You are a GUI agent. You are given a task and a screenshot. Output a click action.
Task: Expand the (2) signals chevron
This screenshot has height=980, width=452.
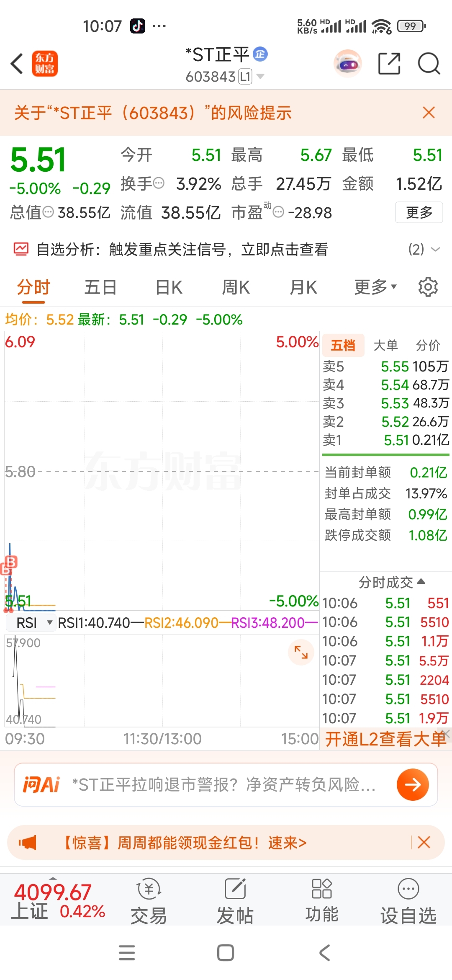[x=435, y=249]
